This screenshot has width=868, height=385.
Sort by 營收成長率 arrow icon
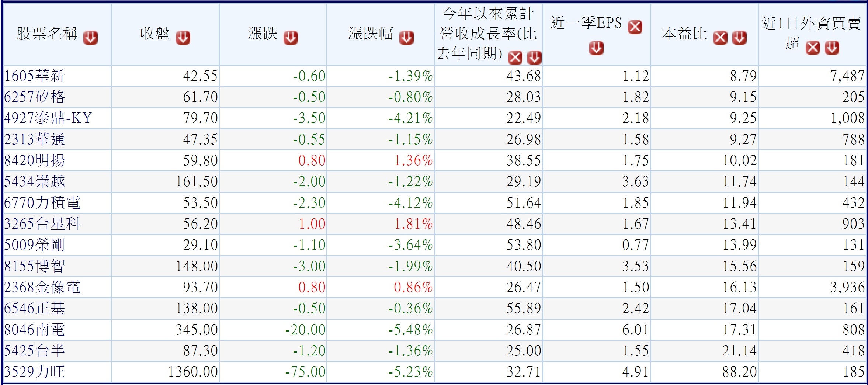coord(534,58)
